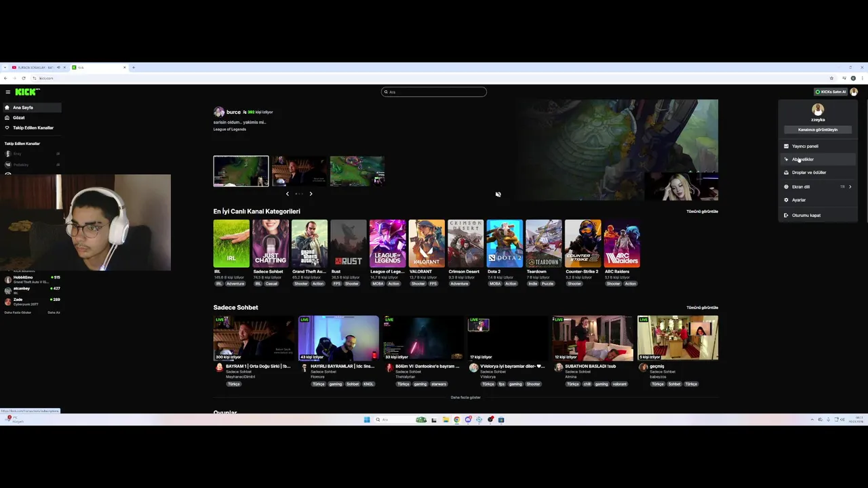
Task: Open the HAYIRLI BAYRAMLAR stream thumbnail
Action: click(338, 338)
